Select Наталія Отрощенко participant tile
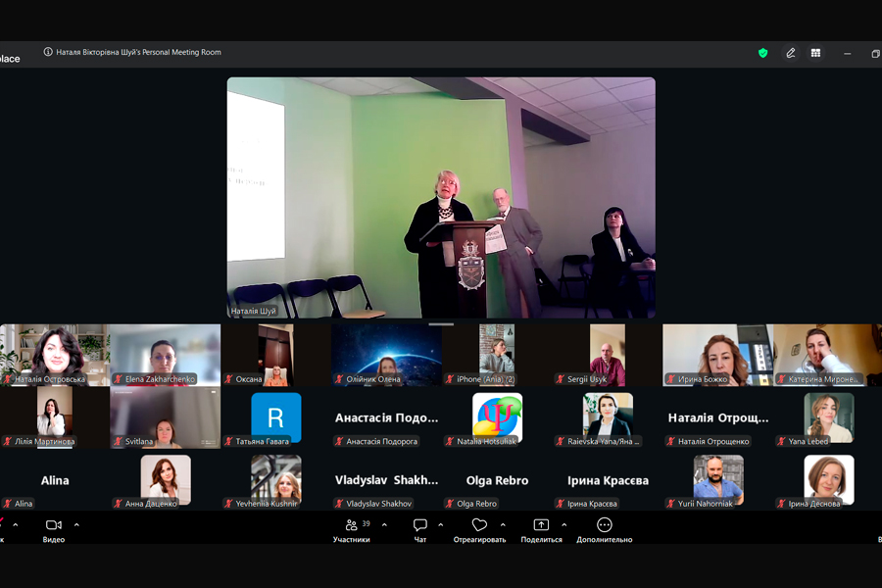 click(717, 417)
